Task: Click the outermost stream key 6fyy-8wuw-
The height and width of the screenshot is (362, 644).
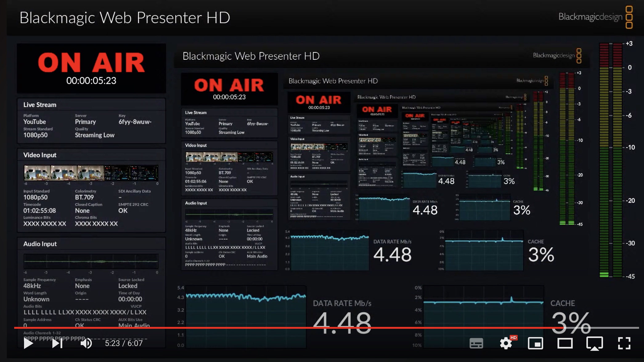Action: pos(135,122)
